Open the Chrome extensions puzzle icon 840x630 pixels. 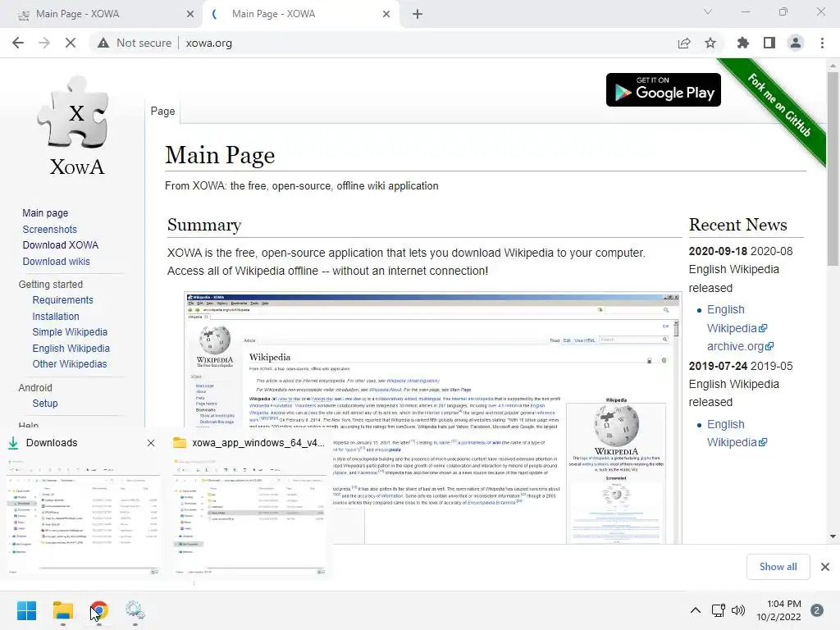tap(743, 43)
